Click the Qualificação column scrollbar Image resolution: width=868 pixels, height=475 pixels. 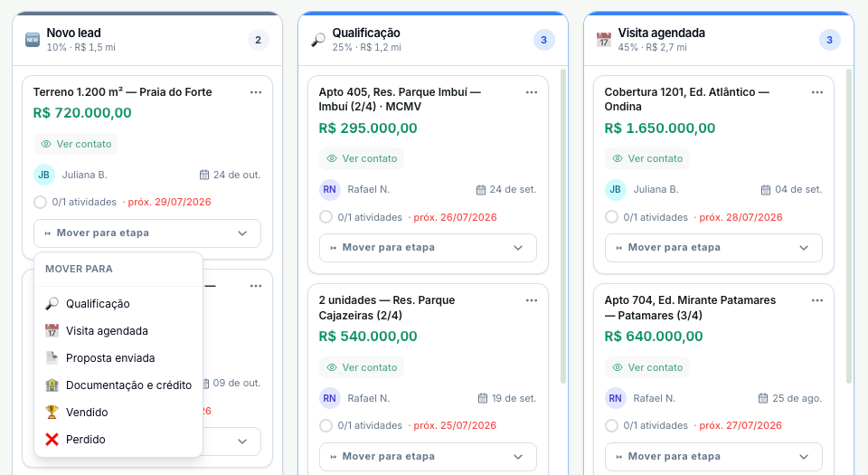[563, 226]
